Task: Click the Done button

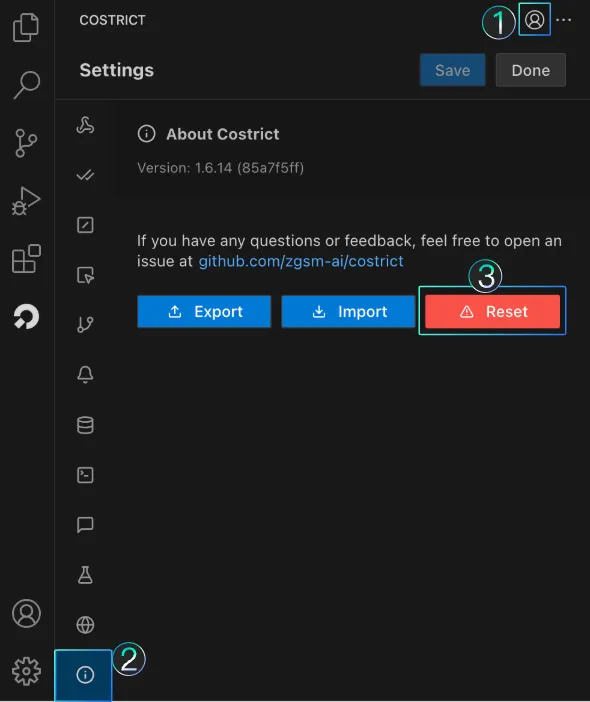Action: tap(530, 70)
